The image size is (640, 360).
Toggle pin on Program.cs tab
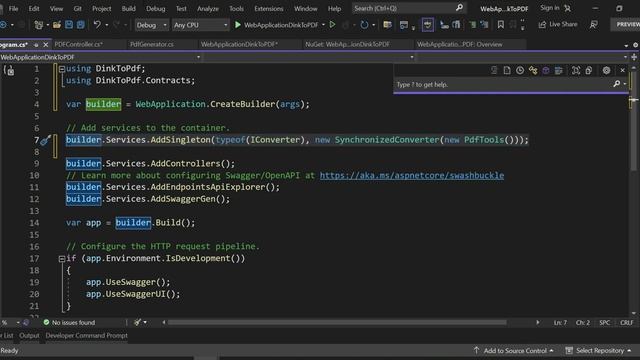pos(36,44)
